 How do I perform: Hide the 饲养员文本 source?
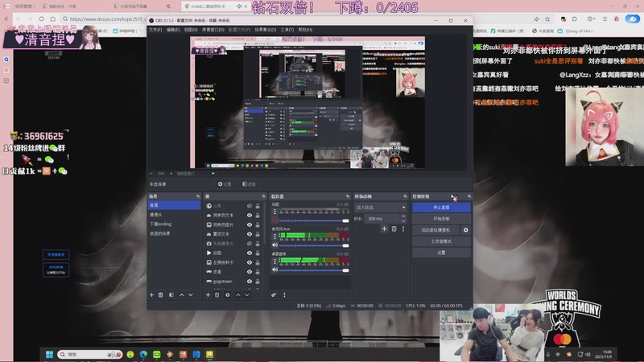click(250, 215)
